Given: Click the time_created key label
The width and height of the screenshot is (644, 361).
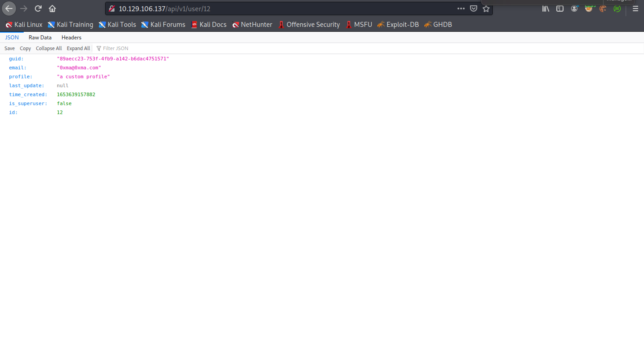Looking at the screenshot, I should click(28, 95).
